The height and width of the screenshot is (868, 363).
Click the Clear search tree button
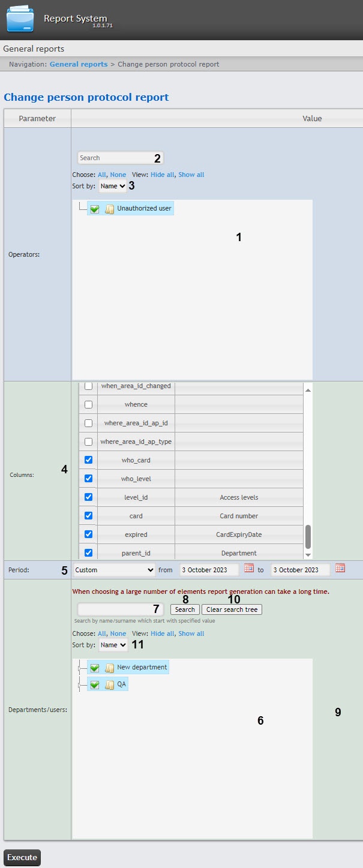[x=232, y=609]
